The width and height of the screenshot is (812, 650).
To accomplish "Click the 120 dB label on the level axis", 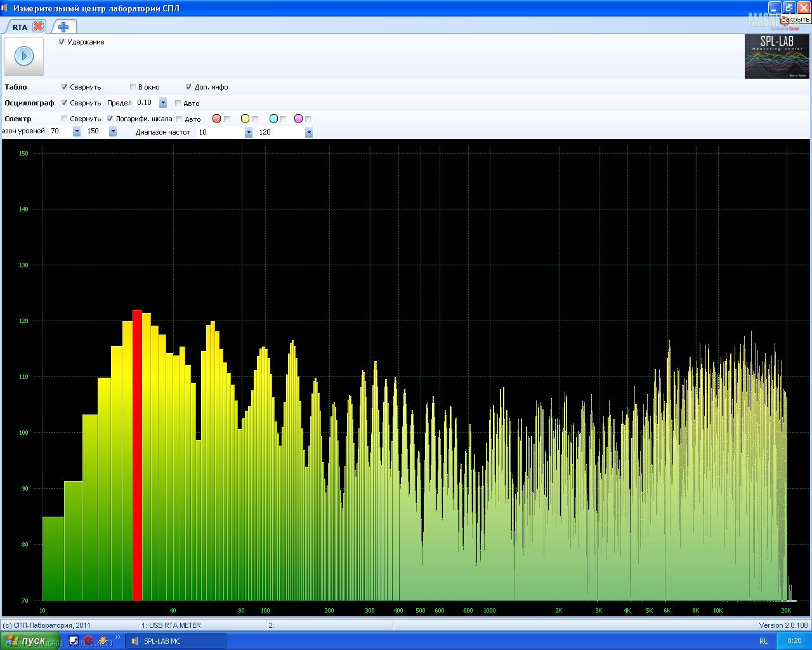I will pos(24,321).
